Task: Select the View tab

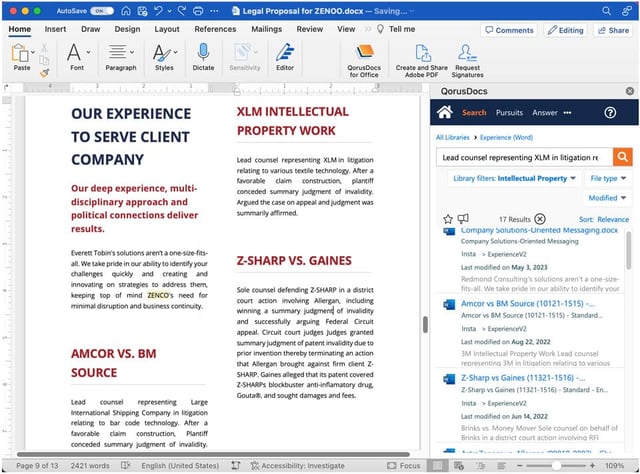Action: click(346, 29)
